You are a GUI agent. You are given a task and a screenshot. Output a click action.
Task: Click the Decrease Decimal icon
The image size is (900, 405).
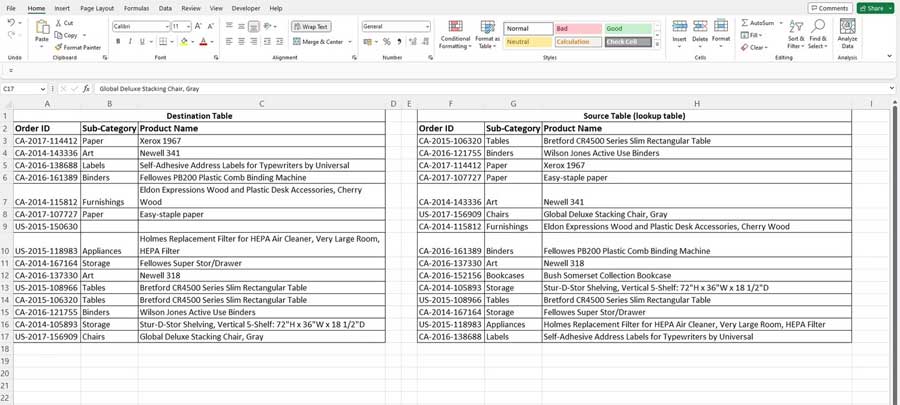click(x=425, y=42)
